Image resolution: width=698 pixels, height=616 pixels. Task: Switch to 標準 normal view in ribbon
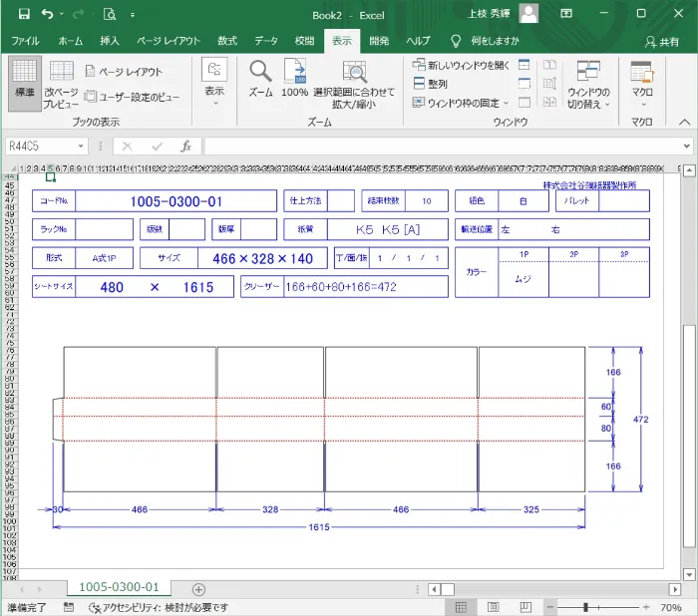[x=24, y=78]
